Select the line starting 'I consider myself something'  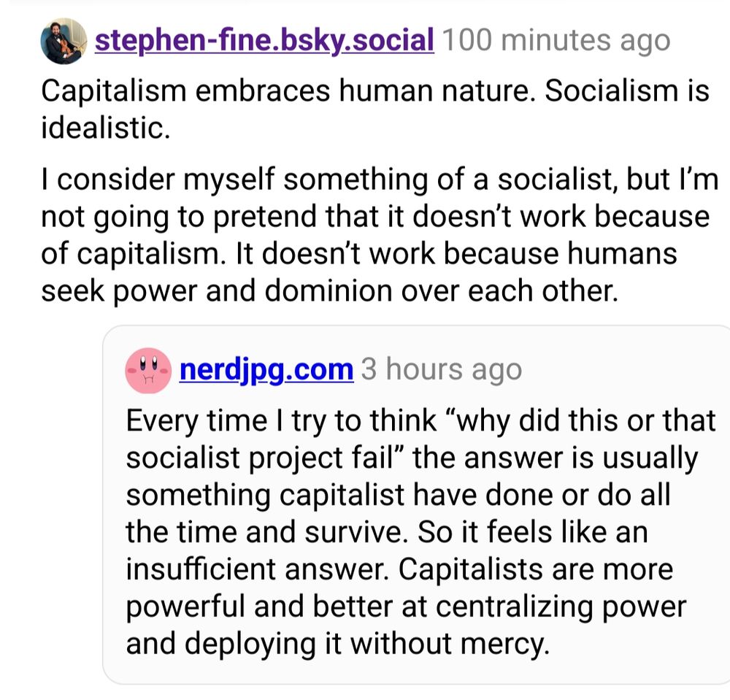click(x=380, y=179)
